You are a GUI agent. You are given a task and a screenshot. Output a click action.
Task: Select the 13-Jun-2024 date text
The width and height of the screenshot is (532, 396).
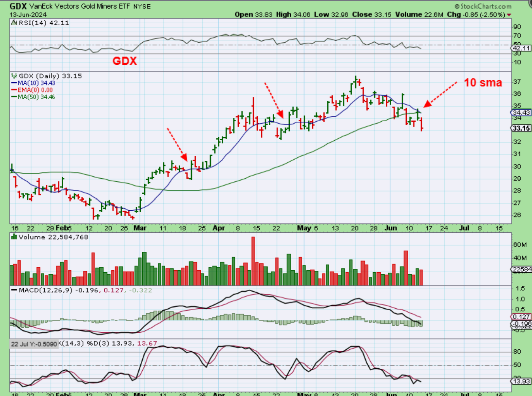coord(28,15)
